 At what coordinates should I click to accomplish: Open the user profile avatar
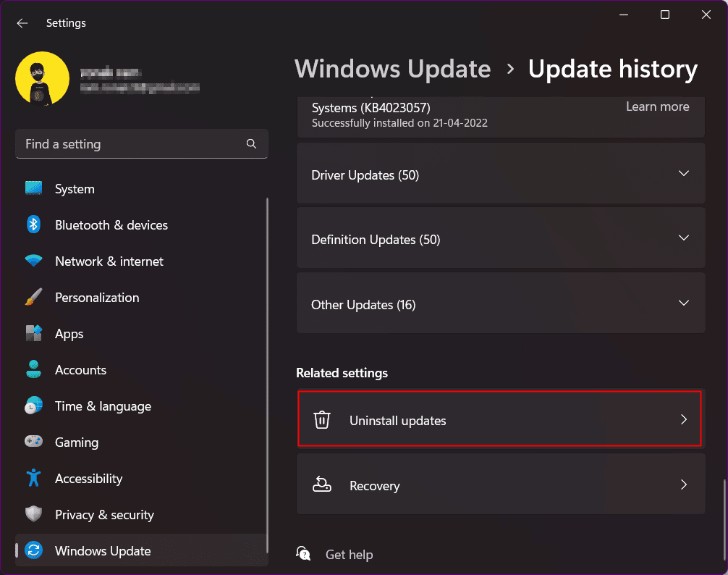coord(42,78)
